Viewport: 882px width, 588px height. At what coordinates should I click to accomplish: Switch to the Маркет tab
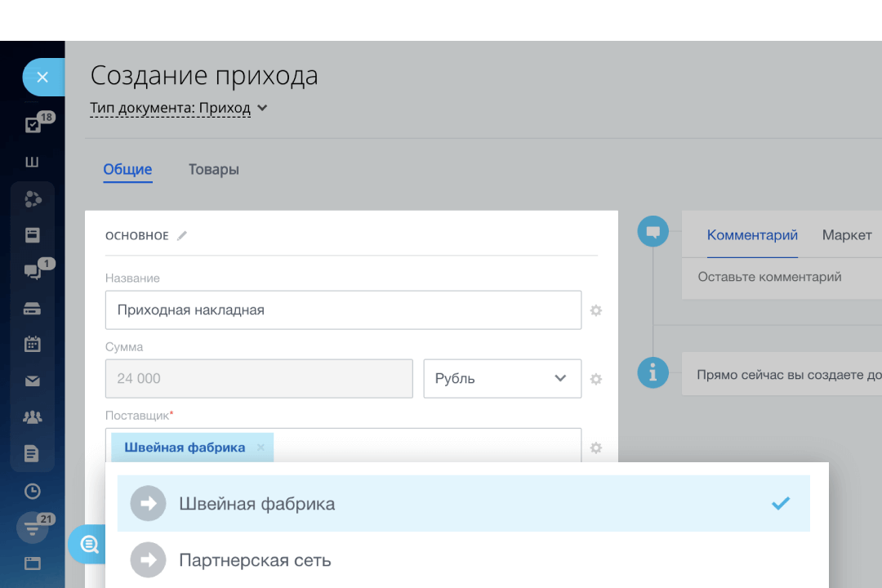coord(847,235)
